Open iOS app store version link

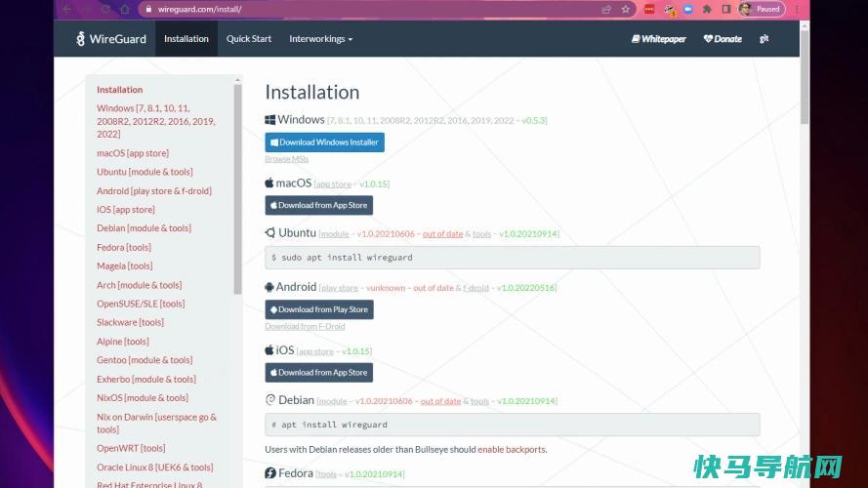[315, 351]
